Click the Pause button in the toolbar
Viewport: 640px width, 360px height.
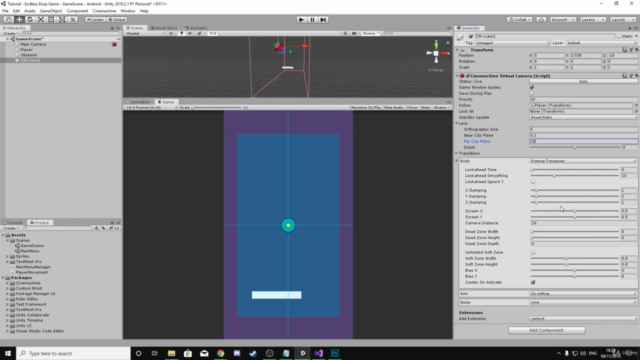[312, 20]
